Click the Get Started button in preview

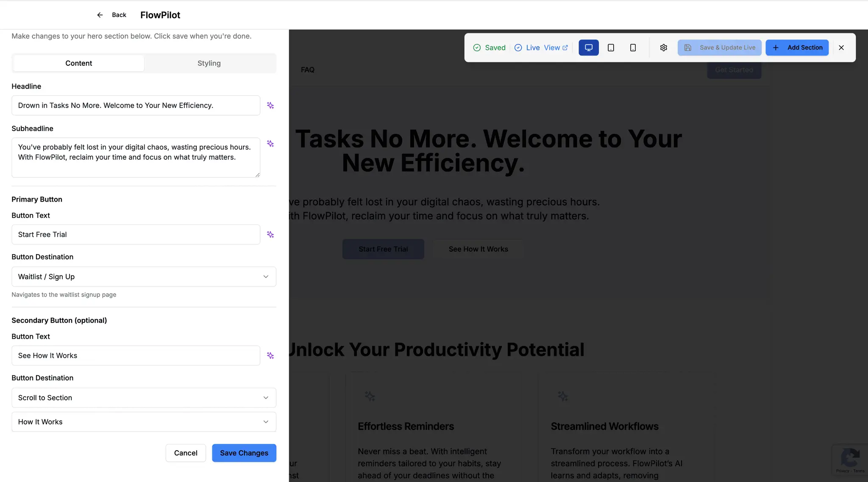coord(734,70)
